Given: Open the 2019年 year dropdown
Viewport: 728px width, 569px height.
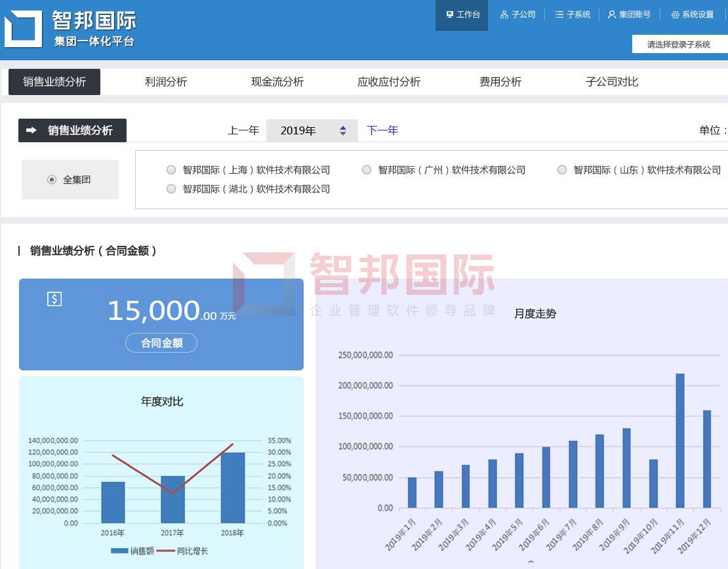Looking at the screenshot, I should [312, 130].
